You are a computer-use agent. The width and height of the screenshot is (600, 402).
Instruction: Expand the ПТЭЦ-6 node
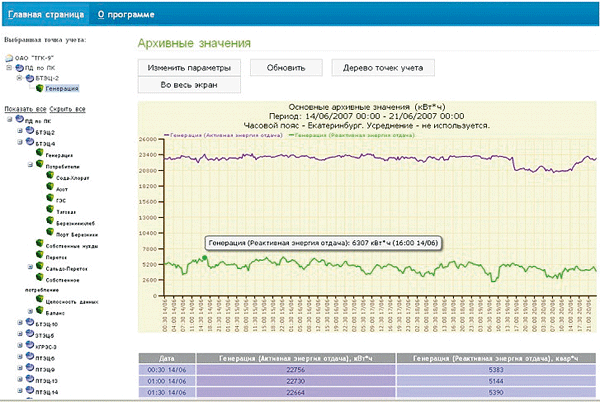[20, 357]
